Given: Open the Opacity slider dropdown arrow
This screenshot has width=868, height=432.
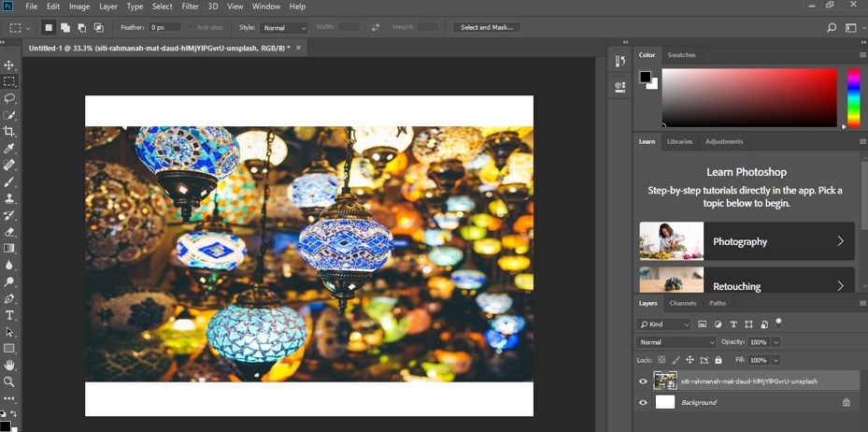Looking at the screenshot, I should pyautogui.click(x=776, y=342).
